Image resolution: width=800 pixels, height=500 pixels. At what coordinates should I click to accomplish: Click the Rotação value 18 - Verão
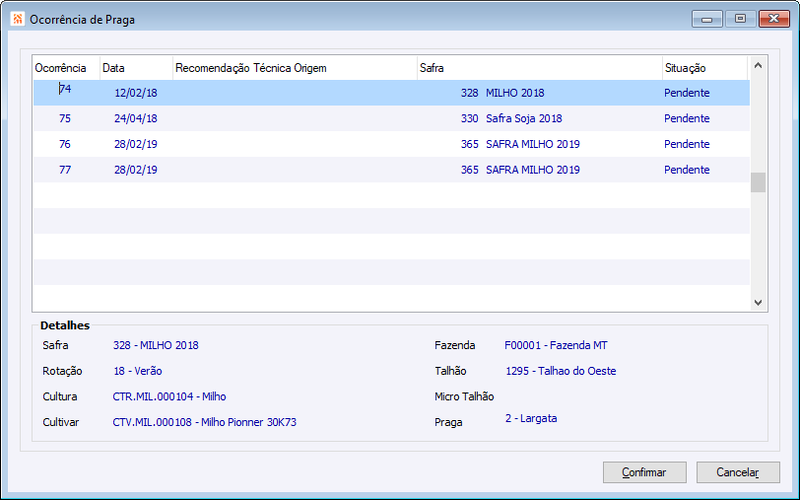tap(138, 371)
